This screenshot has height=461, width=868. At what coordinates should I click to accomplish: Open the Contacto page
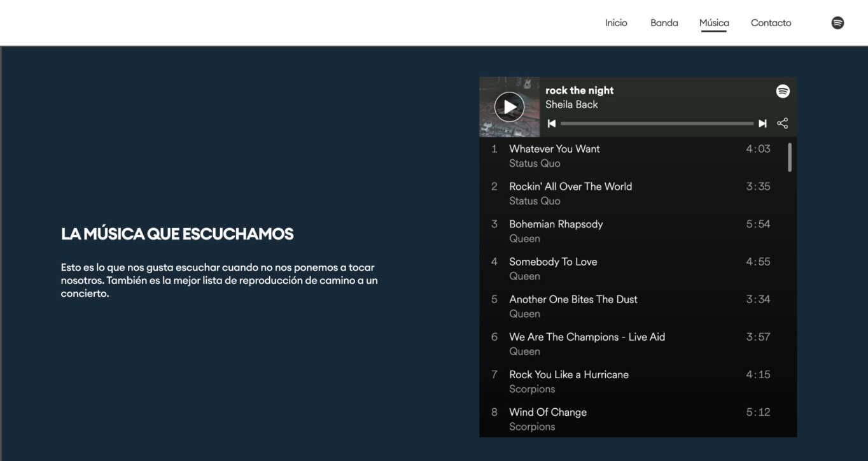pyautogui.click(x=771, y=22)
